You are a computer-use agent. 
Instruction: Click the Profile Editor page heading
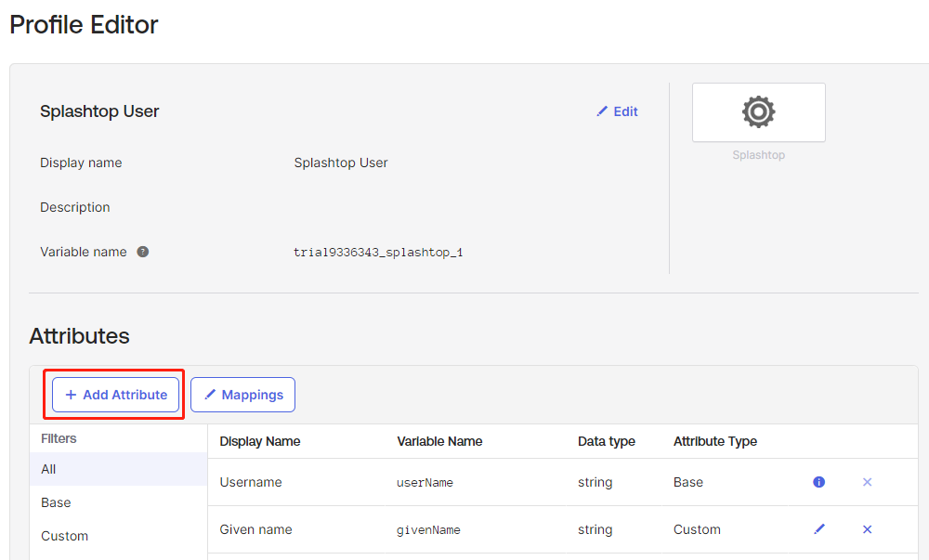point(85,25)
